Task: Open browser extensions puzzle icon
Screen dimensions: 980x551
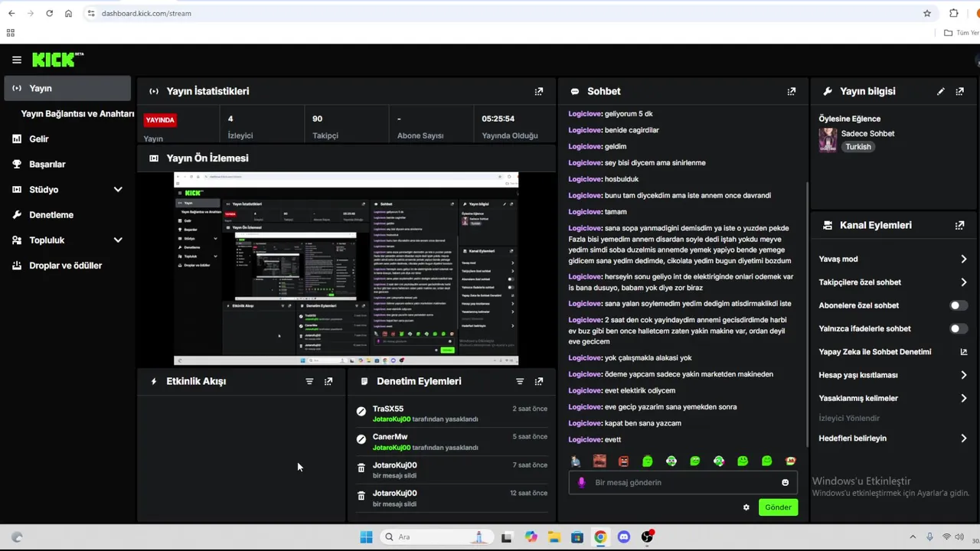Action: [x=954, y=13]
